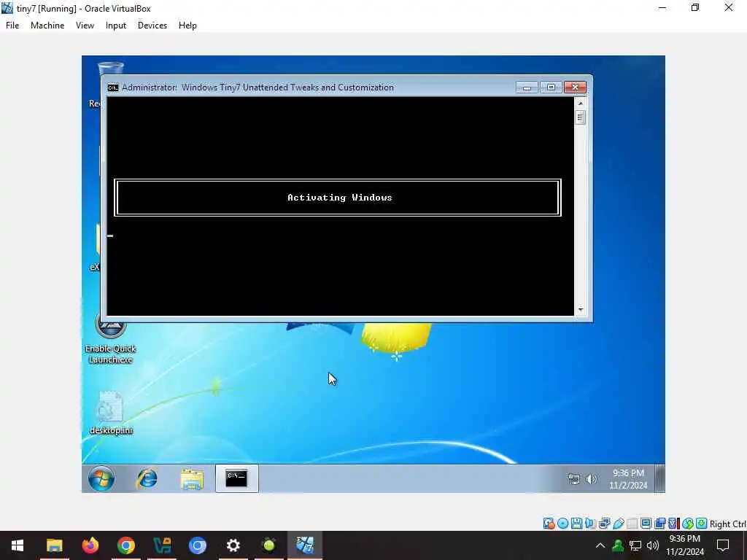This screenshot has width=747, height=560.
Task: Open the Input menu
Action: [116, 26]
